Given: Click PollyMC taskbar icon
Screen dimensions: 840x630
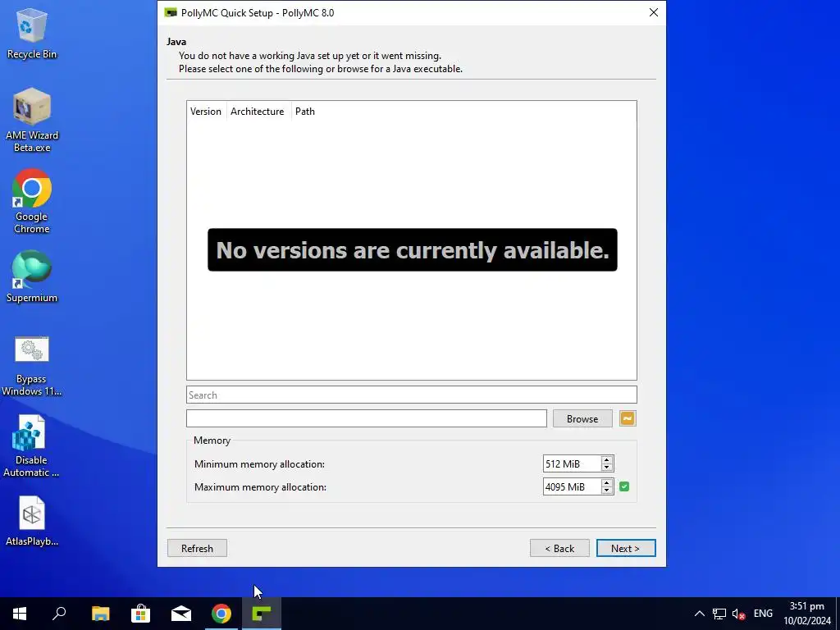Looking at the screenshot, I should coord(262,614).
